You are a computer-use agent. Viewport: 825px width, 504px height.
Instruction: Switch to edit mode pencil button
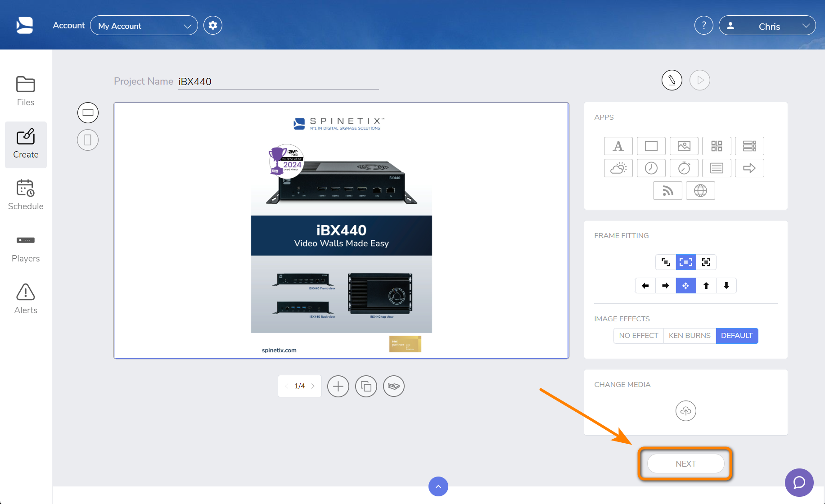tap(672, 80)
